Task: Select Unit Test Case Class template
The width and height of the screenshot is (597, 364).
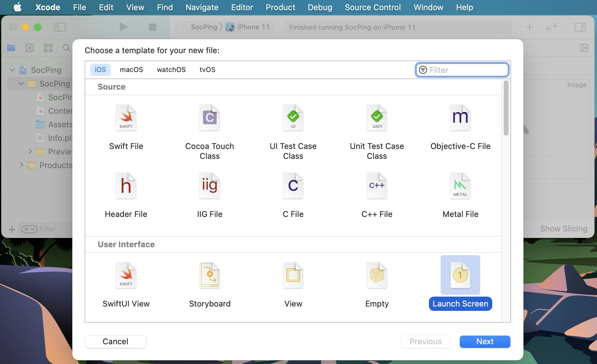Action: [377, 132]
